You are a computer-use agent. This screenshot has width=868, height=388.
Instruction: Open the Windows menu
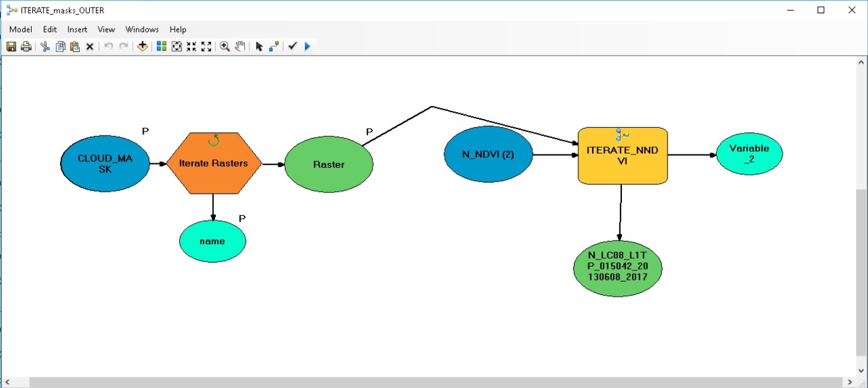click(x=142, y=29)
